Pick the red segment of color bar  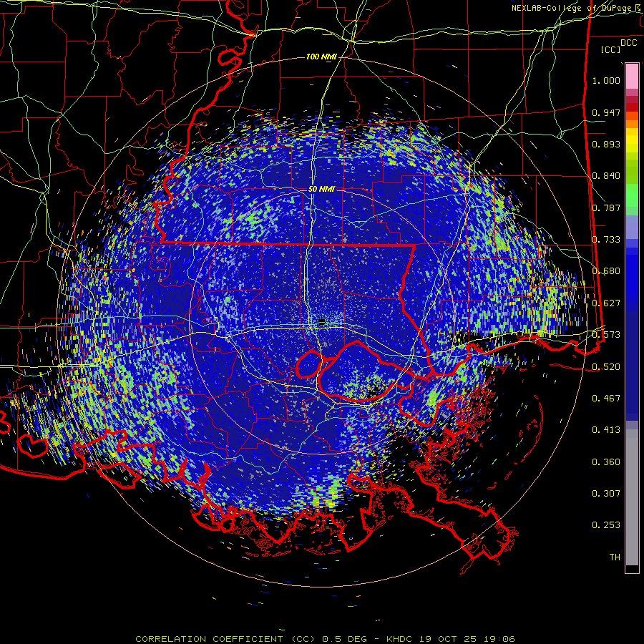click(x=632, y=107)
